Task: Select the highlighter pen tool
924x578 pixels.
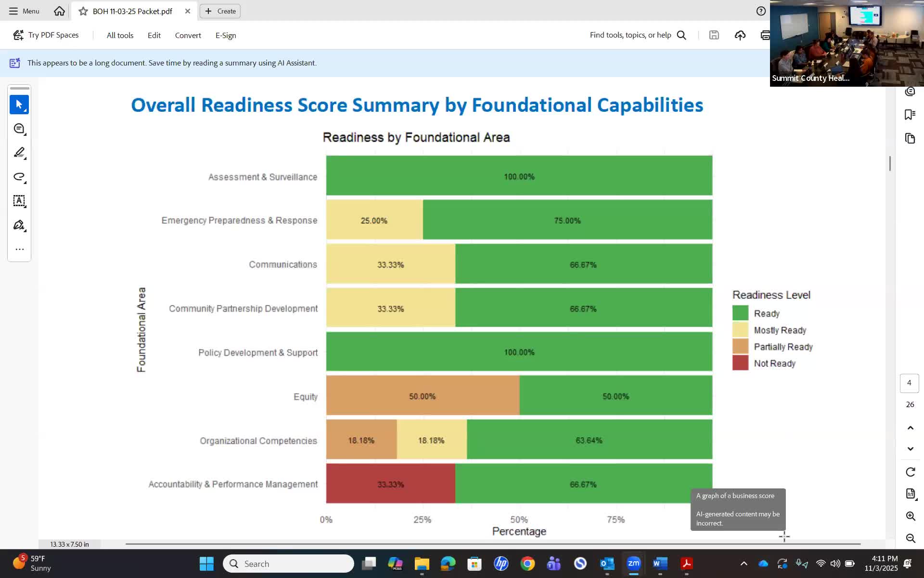Action: [19, 153]
